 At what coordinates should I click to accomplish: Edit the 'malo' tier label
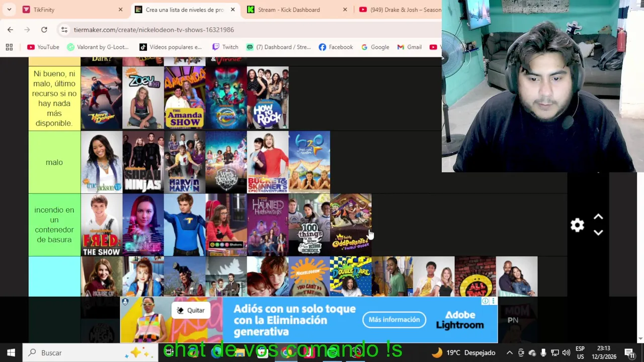coord(54,162)
